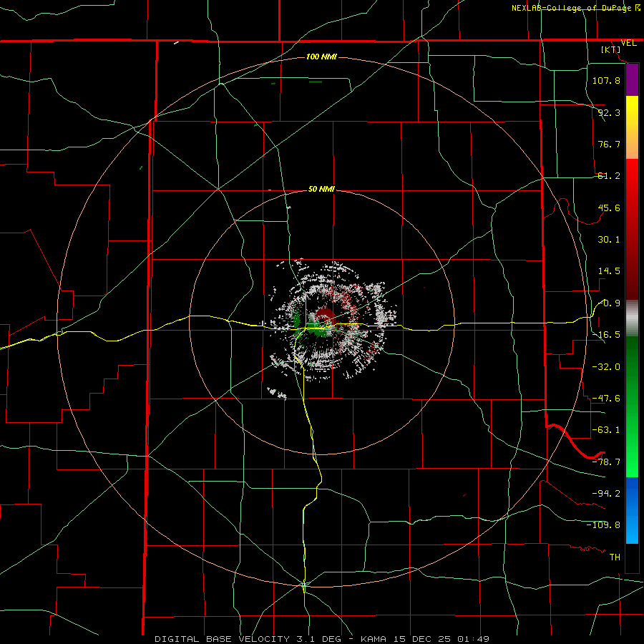This screenshot has height=644, width=644.
Task: Click the 45.6 legend value
Action: (x=609, y=208)
